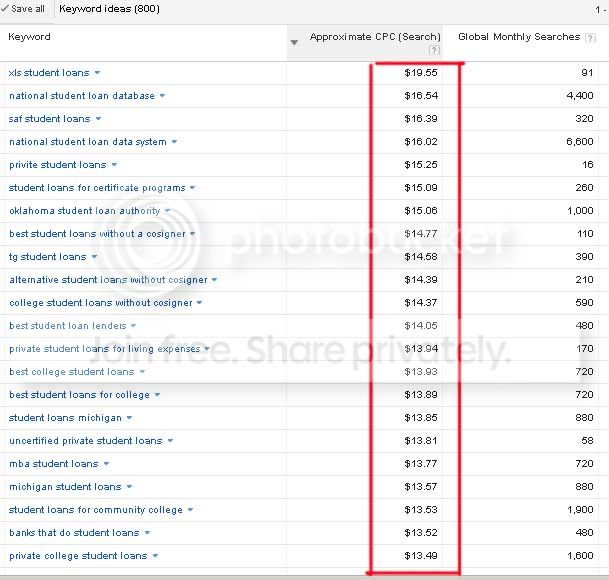The width and height of the screenshot is (609, 580).
Task: Select keyword uncertified private student loans
Action: point(85,441)
